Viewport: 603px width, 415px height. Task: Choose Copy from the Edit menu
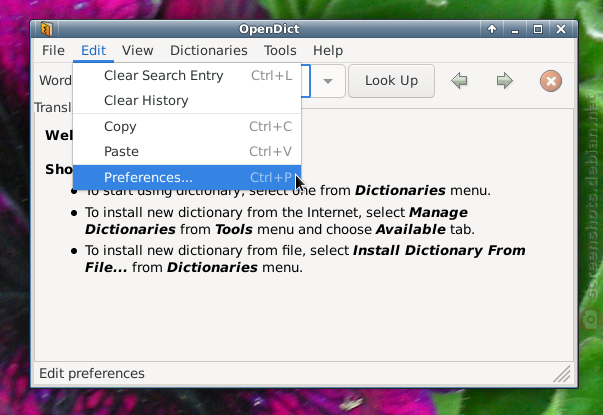(187, 127)
